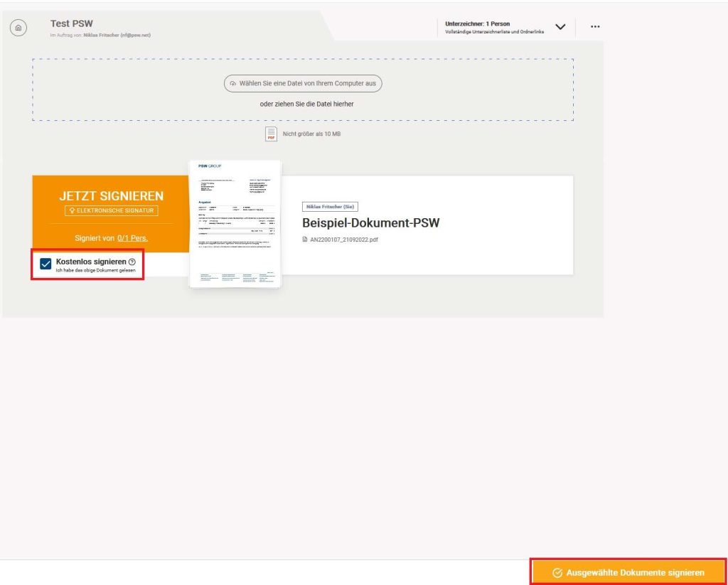The width and height of the screenshot is (728, 585).
Task: Click the upload icon in the file chooser button
Action: tap(233, 83)
